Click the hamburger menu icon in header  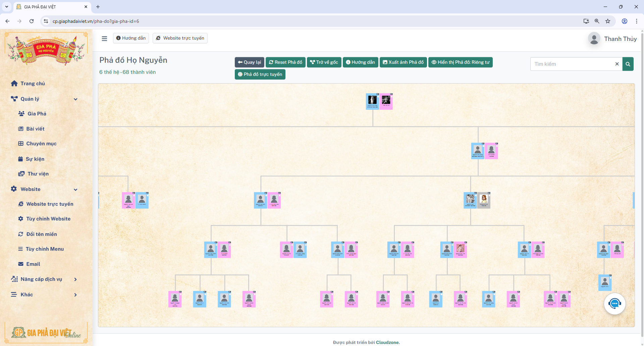coord(104,39)
